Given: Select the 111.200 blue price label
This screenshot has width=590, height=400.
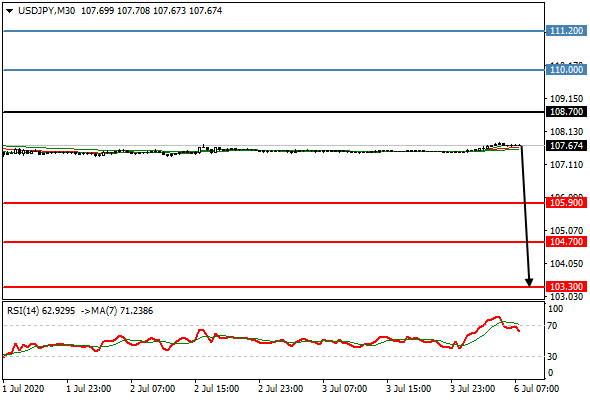Looking at the screenshot, I should tap(566, 31).
